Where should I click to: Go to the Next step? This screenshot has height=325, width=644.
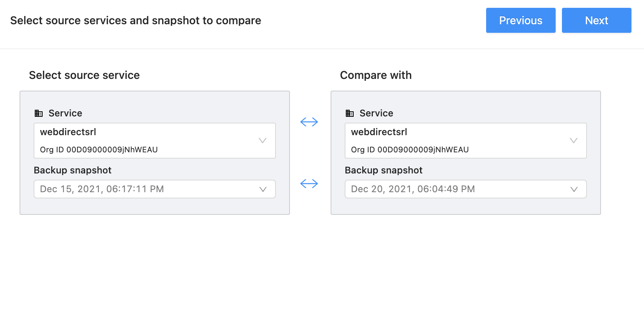click(596, 20)
